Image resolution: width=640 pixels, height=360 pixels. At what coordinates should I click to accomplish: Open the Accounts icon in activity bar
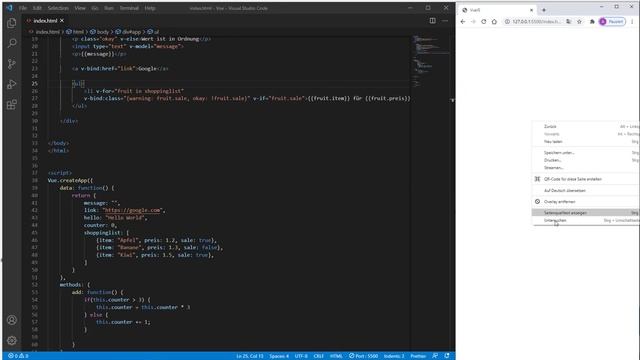point(12,320)
